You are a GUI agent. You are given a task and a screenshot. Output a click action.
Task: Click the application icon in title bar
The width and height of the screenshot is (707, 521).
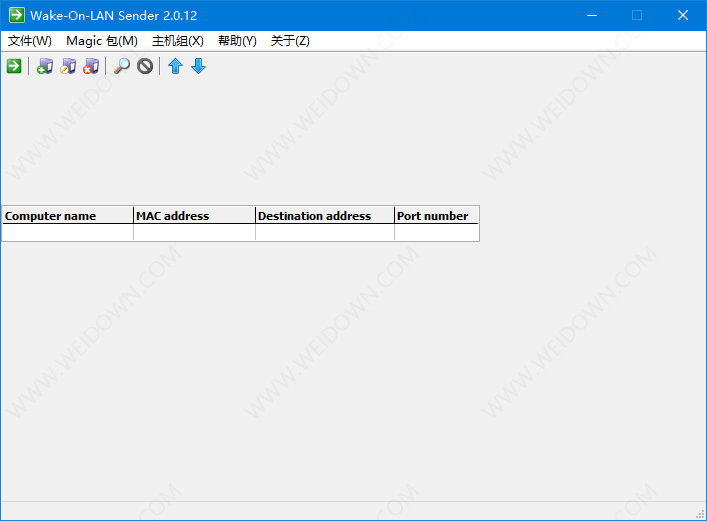pyautogui.click(x=17, y=15)
